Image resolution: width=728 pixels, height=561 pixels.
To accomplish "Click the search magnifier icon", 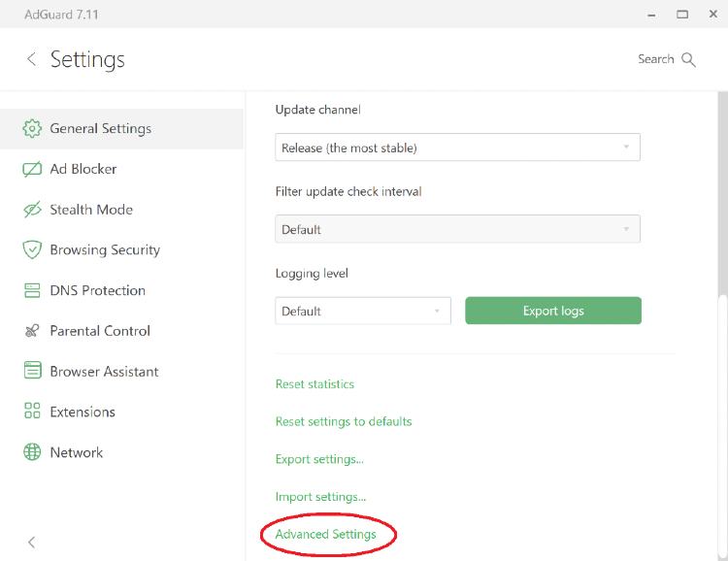I will point(688,59).
